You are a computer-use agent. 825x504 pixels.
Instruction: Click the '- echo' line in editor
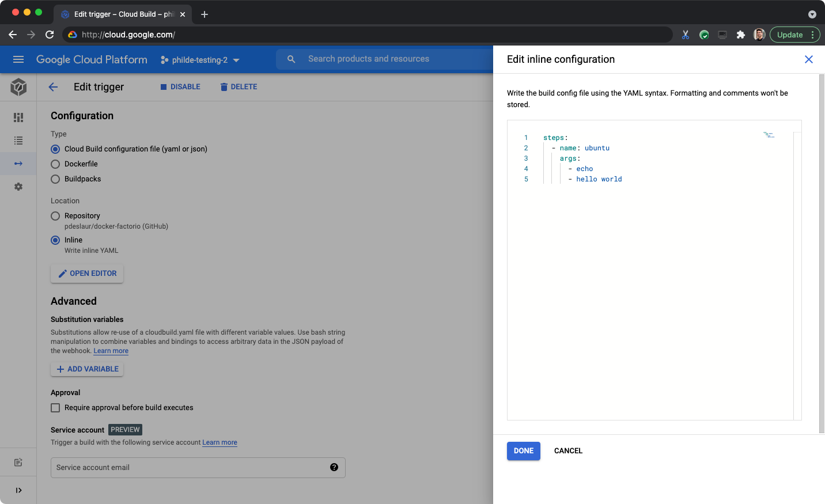pyautogui.click(x=581, y=169)
